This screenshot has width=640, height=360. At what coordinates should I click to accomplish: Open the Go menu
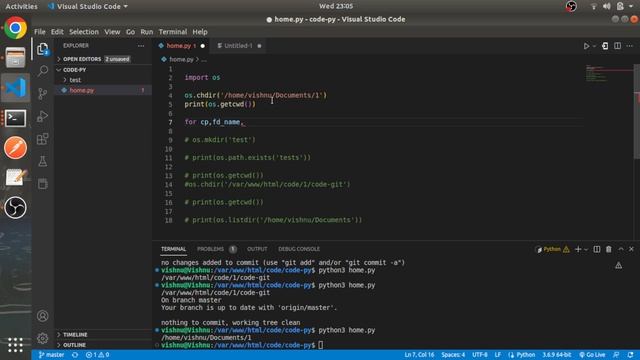130,32
